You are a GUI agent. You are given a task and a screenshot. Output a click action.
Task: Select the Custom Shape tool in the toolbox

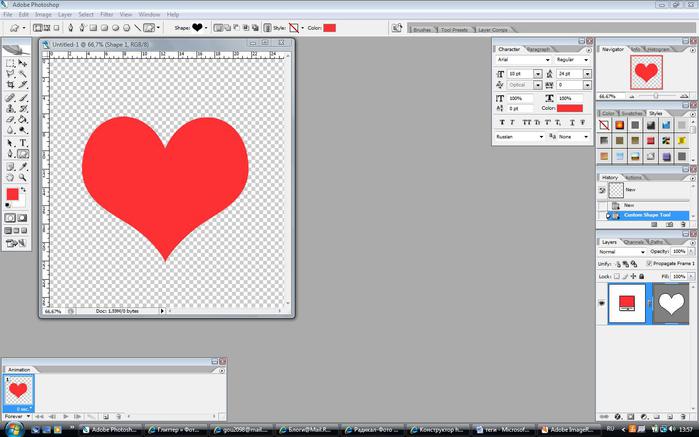(23, 154)
